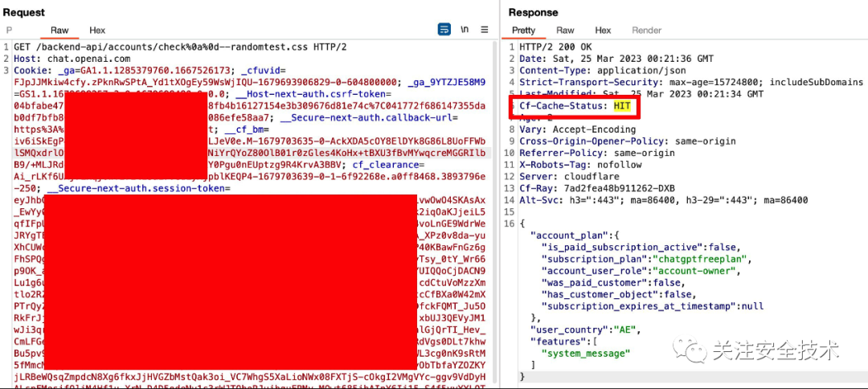Click the "subscription_expires_at_timestamp" JSON line
Viewport: 868px width, 389px height.
652,306
